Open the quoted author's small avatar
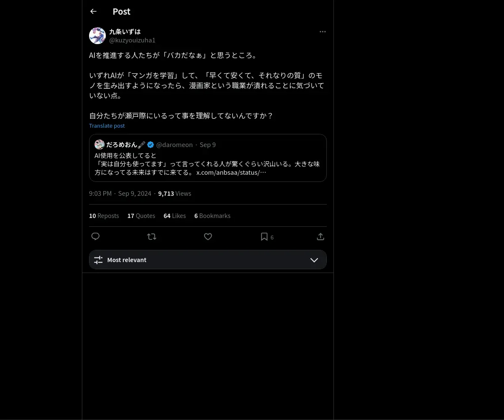 (100, 144)
